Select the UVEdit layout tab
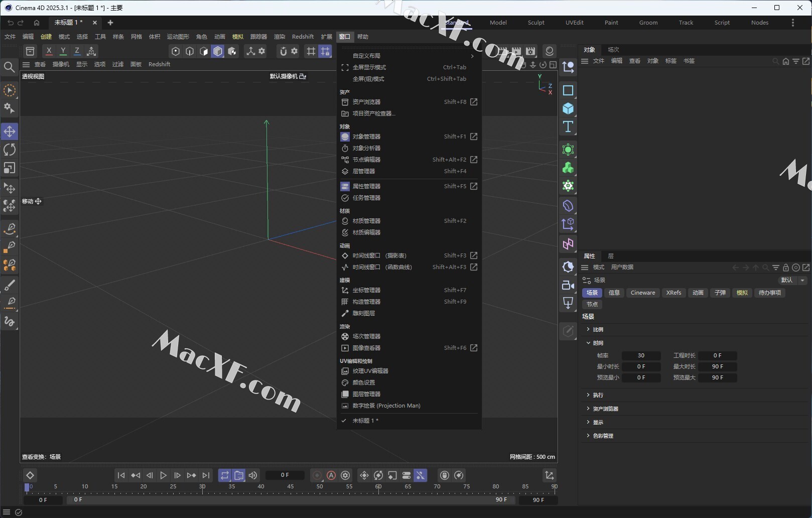Image resolution: width=812 pixels, height=518 pixels. 574,23
